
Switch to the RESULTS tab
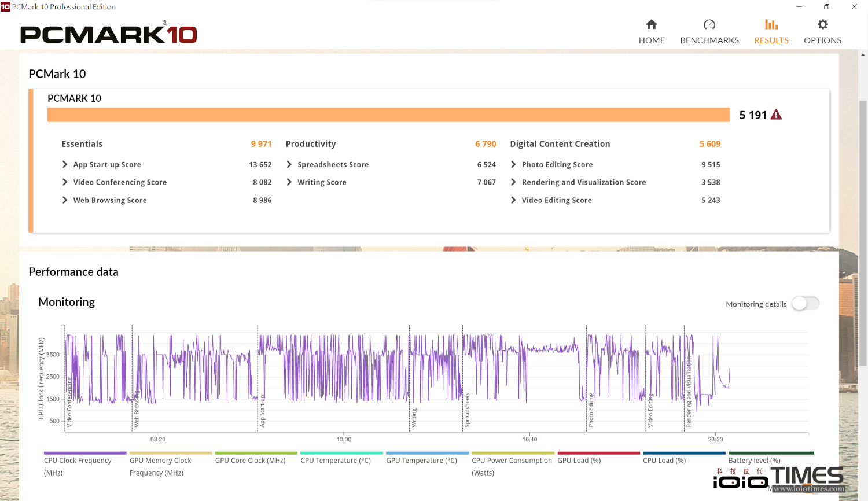(x=771, y=40)
